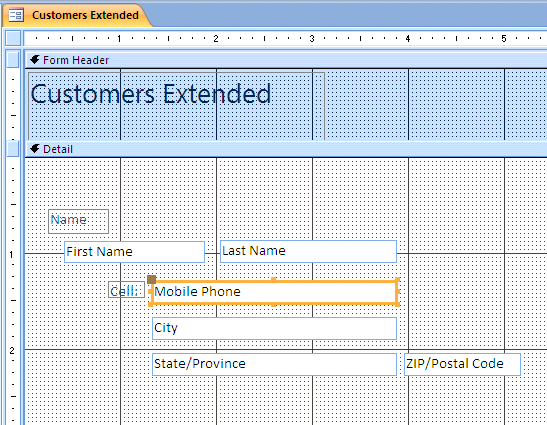Click the ZIP/Postal Code text box
The height and width of the screenshot is (425, 547).
462,364
